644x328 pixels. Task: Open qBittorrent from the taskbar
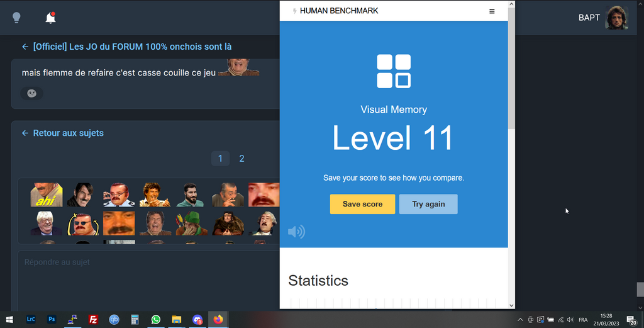pyautogui.click(x=114, y=319)
